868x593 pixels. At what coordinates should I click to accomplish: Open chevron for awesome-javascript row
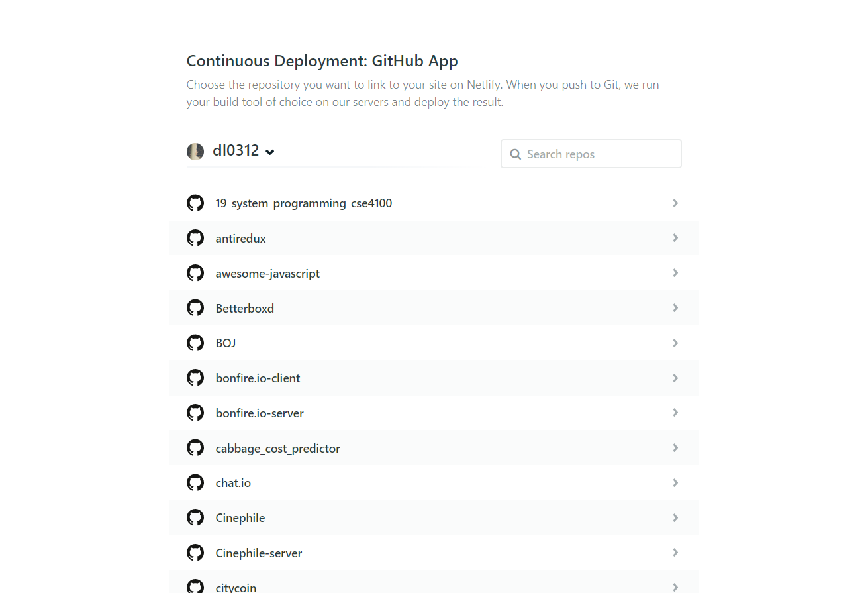click(675, 273)
